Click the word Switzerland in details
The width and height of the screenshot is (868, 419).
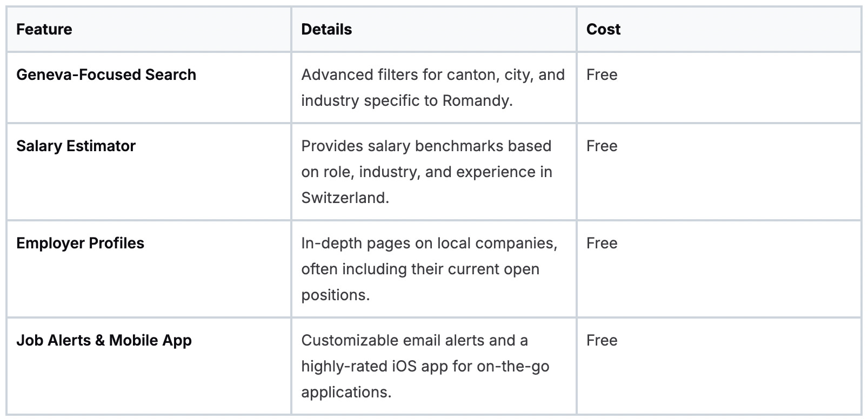[x=344, y=198]
